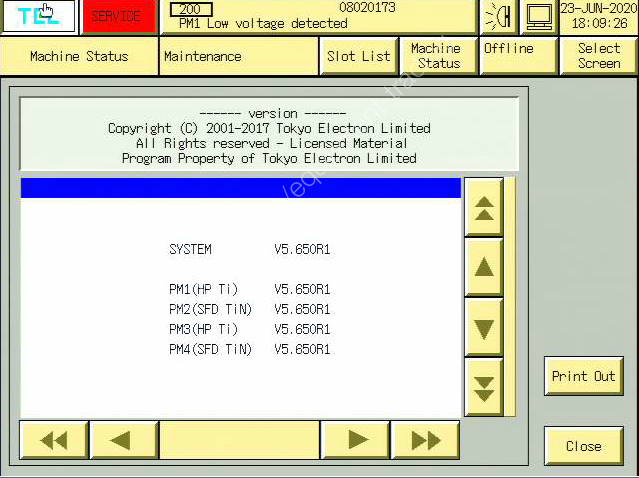
Task: Open the Maintenance tab
Action: click(238, 56)
